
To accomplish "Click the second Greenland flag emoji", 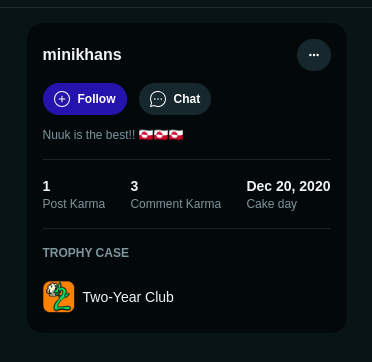I will tap(161, 135).
